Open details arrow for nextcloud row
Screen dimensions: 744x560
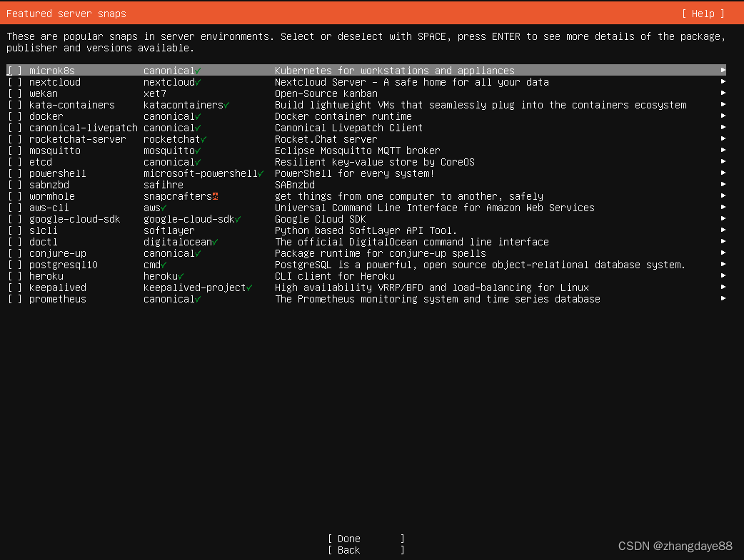723,81
